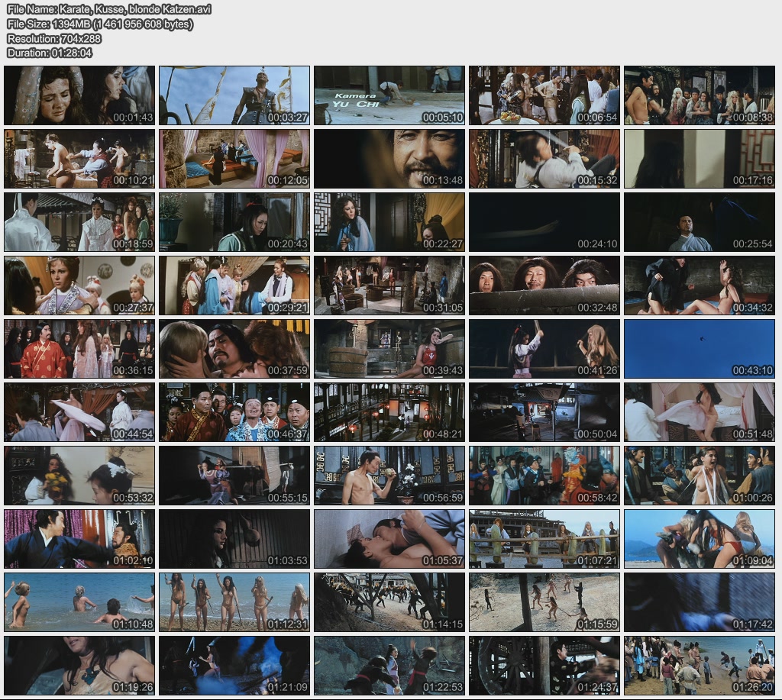Image resolution: width=782 pixels, height=700 pixels.
Task: Open the blue sky frame at 00:43:10
Action: 700,349
